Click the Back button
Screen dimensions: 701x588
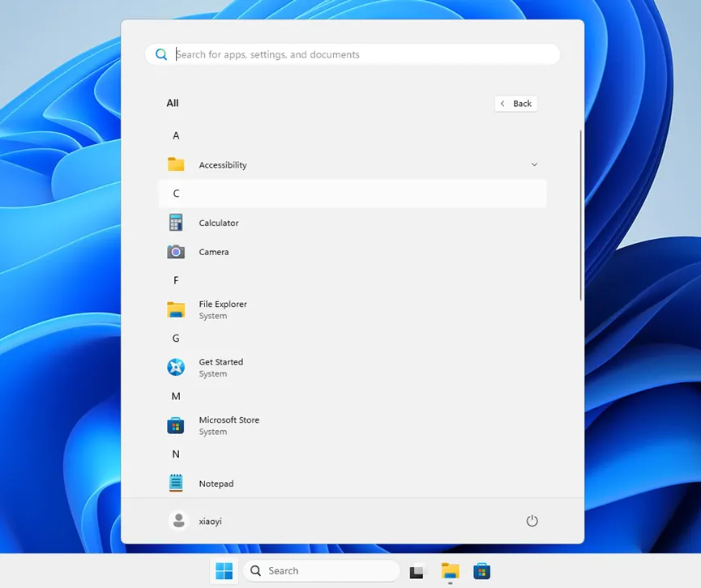point(515,104)
